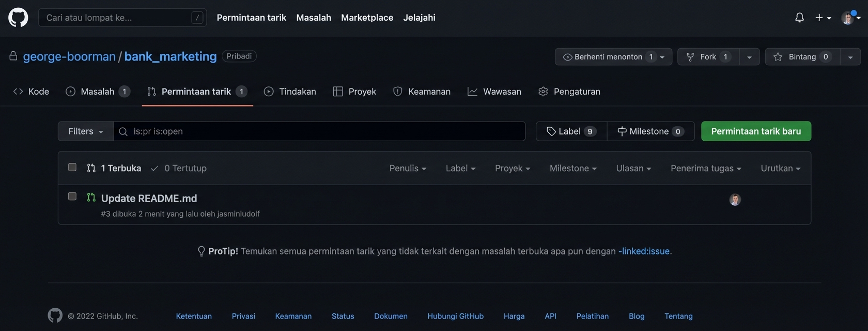Open the bank_marketing repository link

(x=171, y=56)
